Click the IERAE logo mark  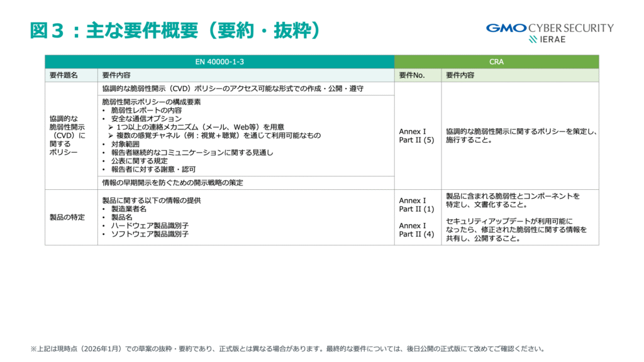[533, 40]
